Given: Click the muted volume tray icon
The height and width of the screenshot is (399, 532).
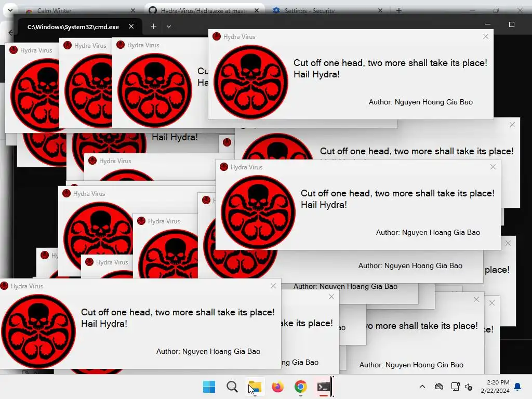Looking at the screenshot, I should [x=469, y=387].
